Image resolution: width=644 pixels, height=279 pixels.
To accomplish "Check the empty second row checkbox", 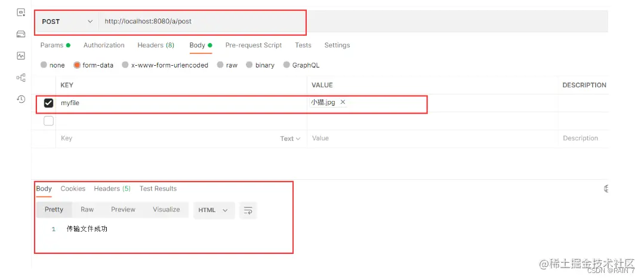I will click(48, 121).
